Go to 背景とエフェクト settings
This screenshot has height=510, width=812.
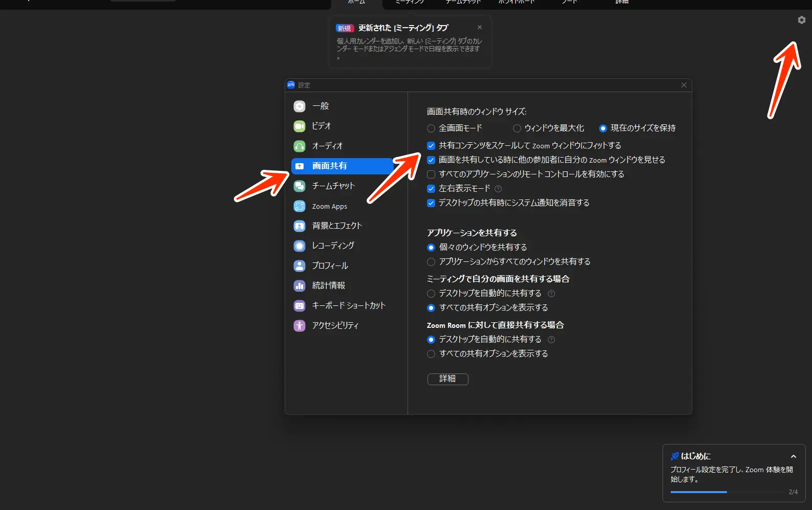[x=342, y=226]
